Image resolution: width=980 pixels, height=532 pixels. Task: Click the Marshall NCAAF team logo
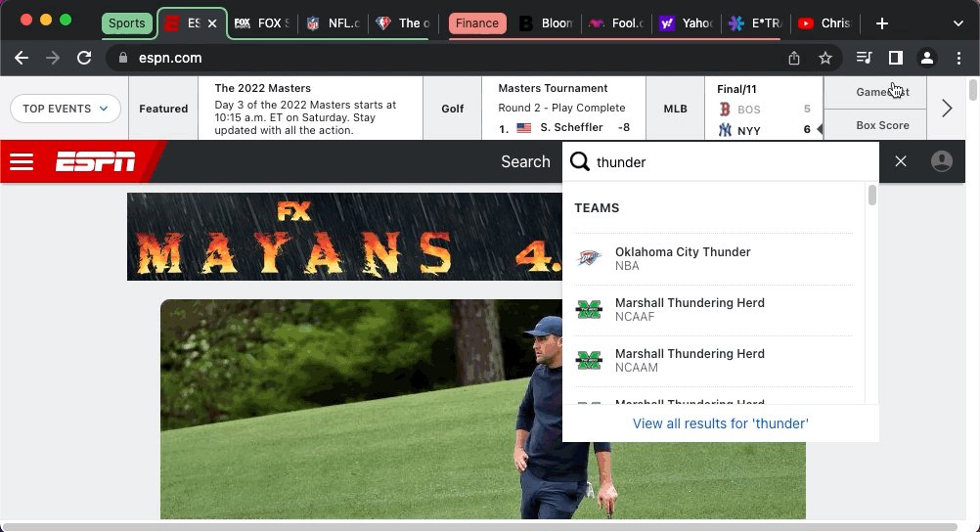click(x=589, y=309)
